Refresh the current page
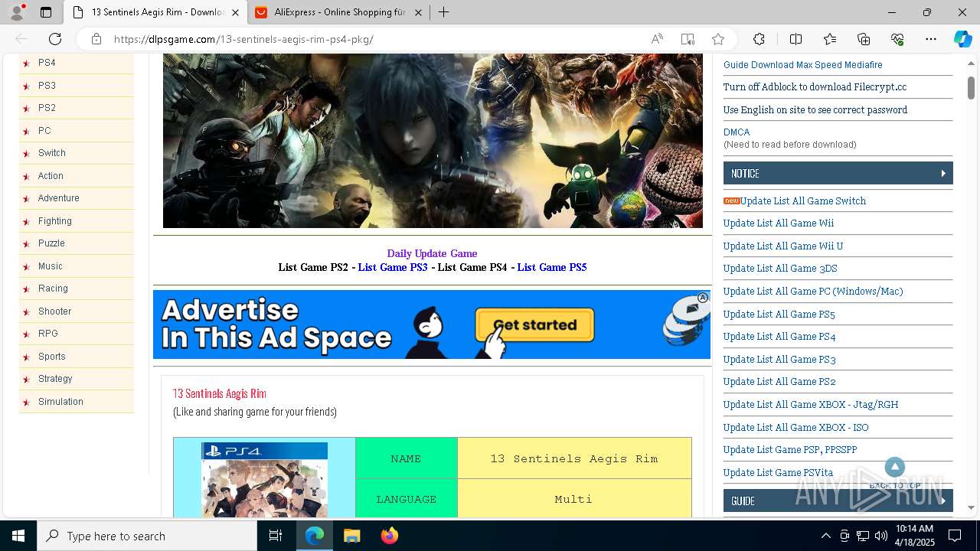The image size is (980, 551). [55, 39]
